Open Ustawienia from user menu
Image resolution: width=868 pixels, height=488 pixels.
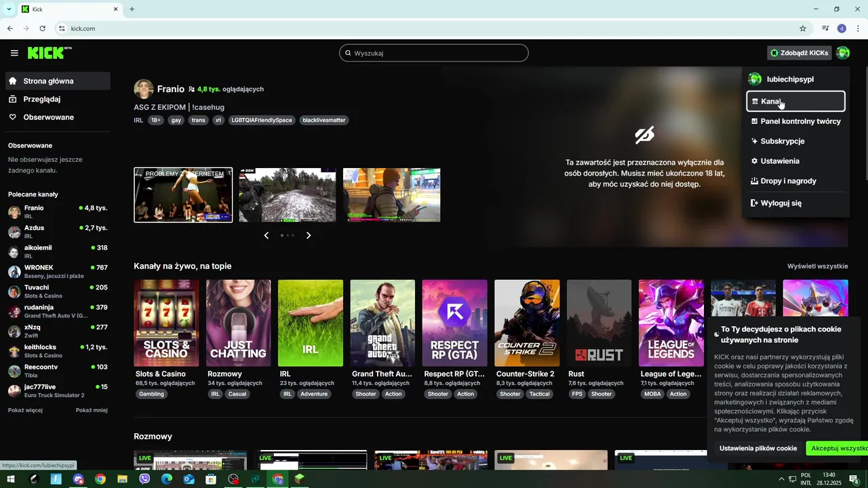(795, 161)
